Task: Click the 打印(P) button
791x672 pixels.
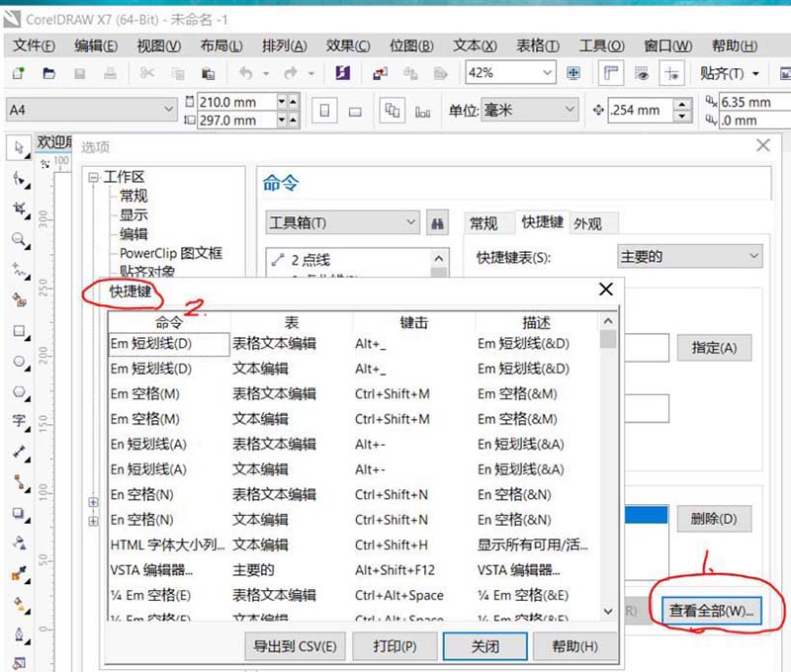Action: pyautogui.click(x=395, y=646)
